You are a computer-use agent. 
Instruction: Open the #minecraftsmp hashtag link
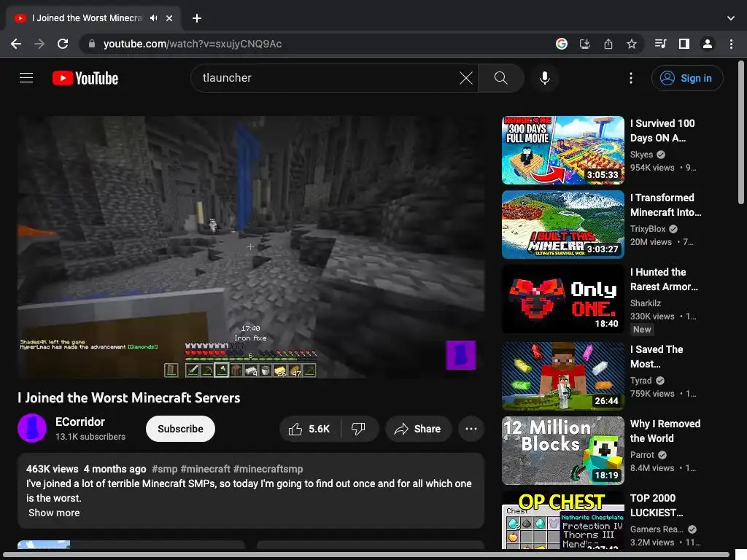point(268,469)
